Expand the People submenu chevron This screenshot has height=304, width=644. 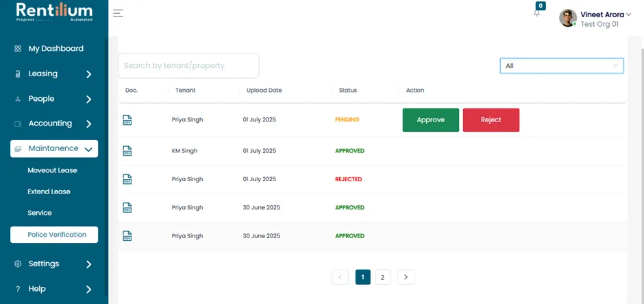(88, 99)
